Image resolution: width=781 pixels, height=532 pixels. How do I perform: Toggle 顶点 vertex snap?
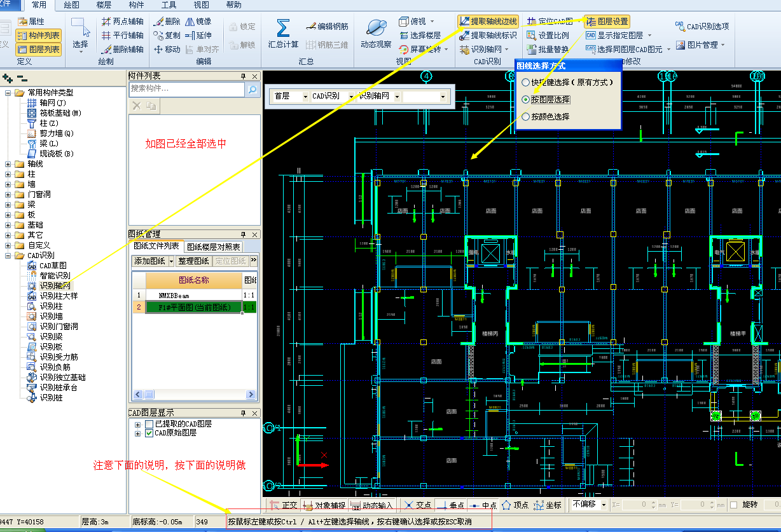pos(515,505)
